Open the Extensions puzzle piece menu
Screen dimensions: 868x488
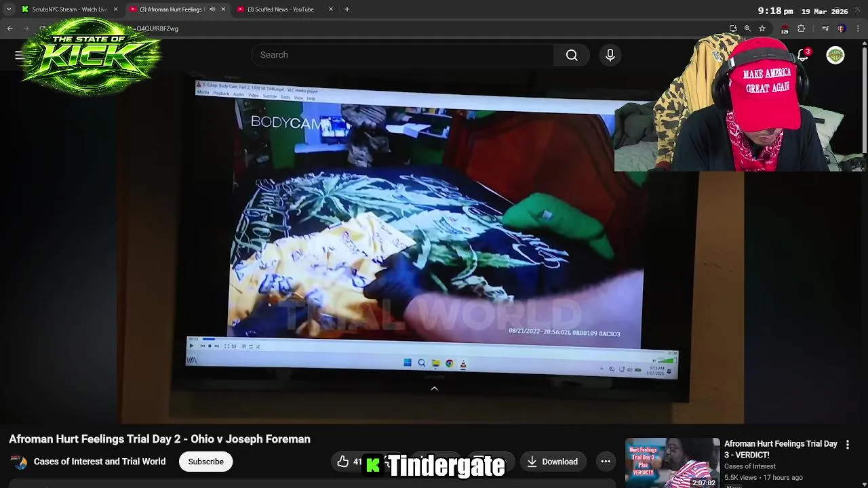[x=802, y=28]
